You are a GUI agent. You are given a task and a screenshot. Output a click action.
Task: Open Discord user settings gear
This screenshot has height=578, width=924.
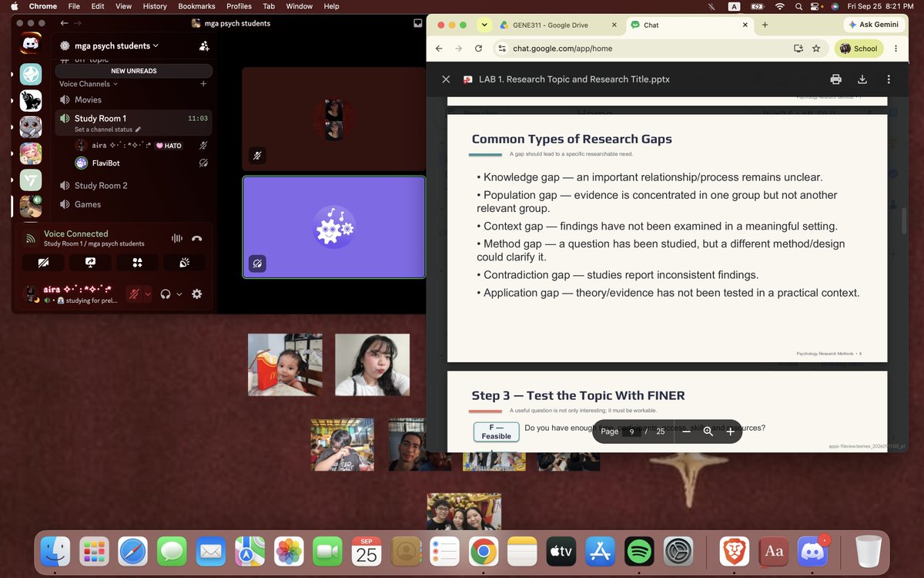tap(197, 294)
